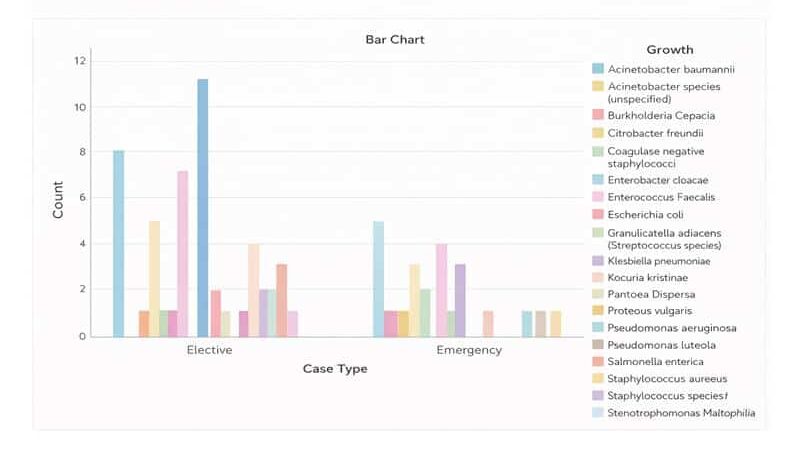800x452 pixels.
Task: Click the Elective category axis label
Action: [209, 351]
